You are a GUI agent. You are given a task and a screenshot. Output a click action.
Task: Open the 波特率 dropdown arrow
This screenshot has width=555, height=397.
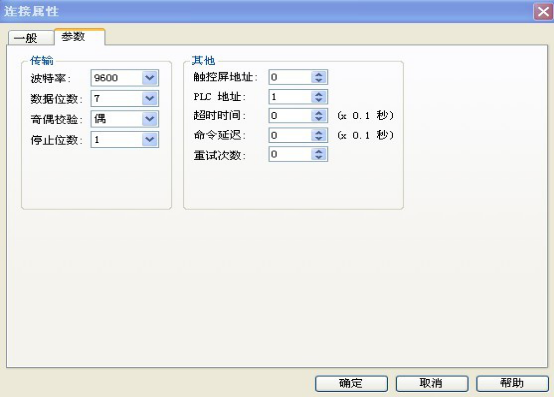(150, 77)
